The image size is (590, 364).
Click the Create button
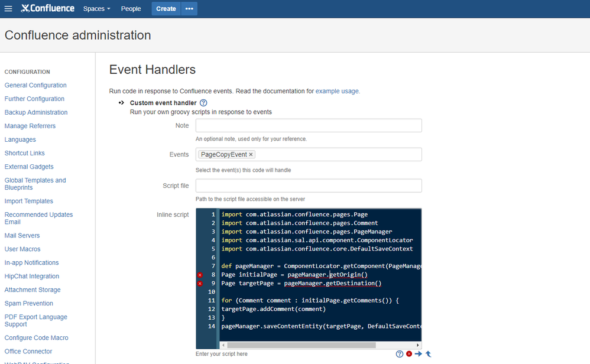166,9
